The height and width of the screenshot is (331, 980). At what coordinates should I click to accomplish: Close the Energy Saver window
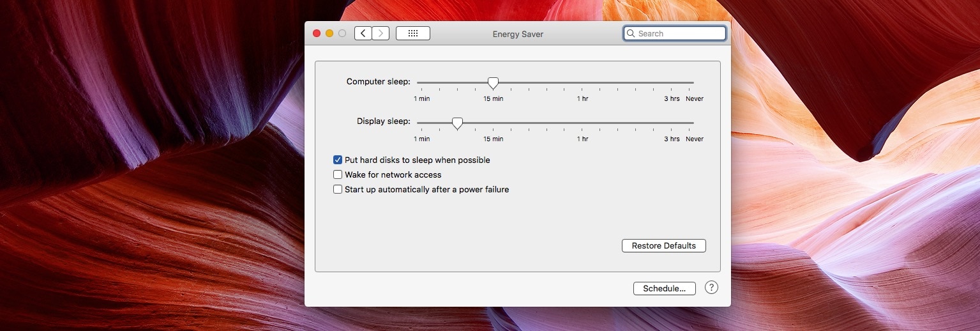(317, 33)
